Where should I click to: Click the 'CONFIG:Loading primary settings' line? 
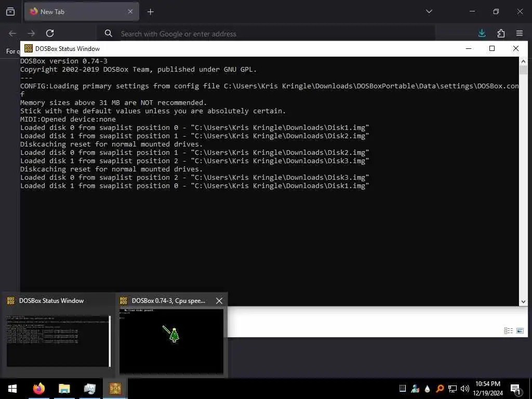click(x=270, y=90)
